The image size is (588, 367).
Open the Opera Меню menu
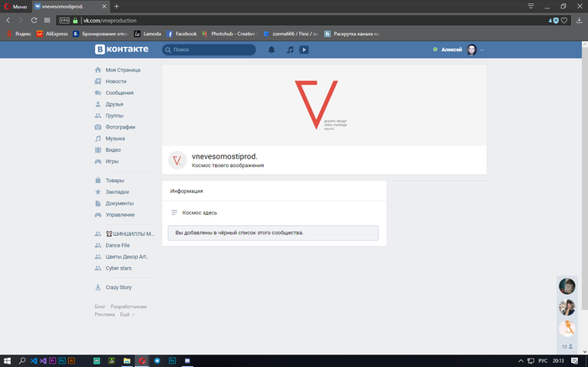point(14,6)
